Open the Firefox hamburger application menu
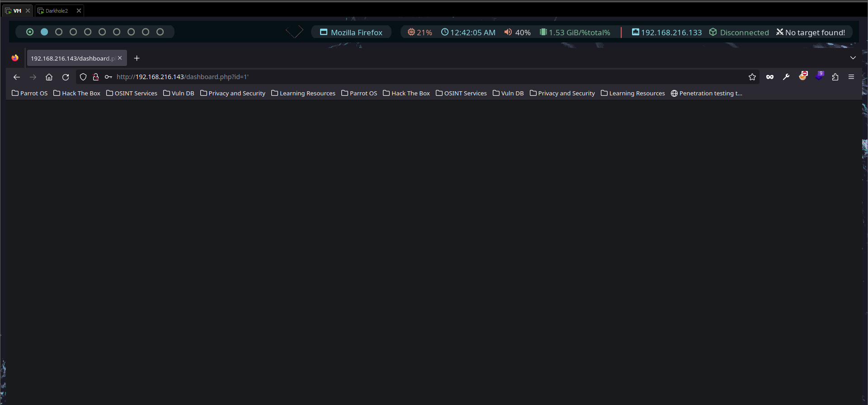868x405 pixels. click(x=851, y=77)
